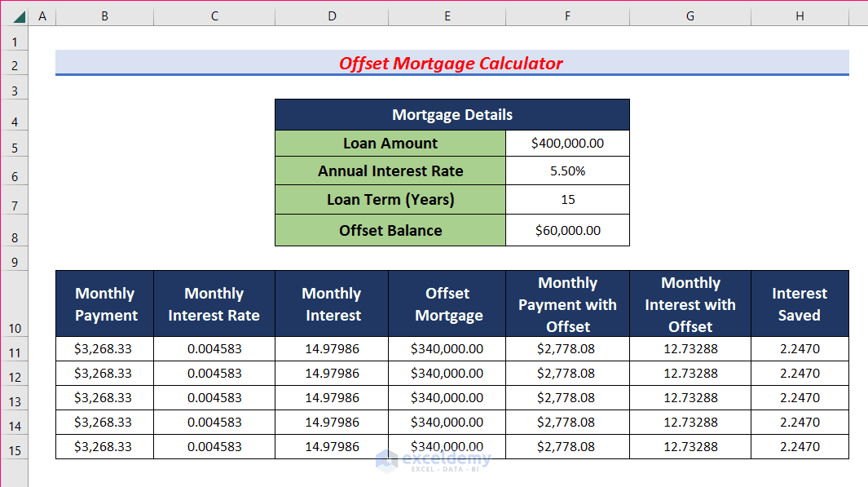Select $3,268.33 in row 11

click(x=104, y=349)
